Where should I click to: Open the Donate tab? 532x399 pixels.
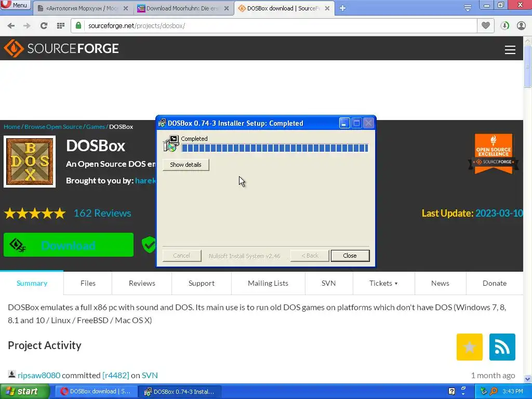pos(495,283)
